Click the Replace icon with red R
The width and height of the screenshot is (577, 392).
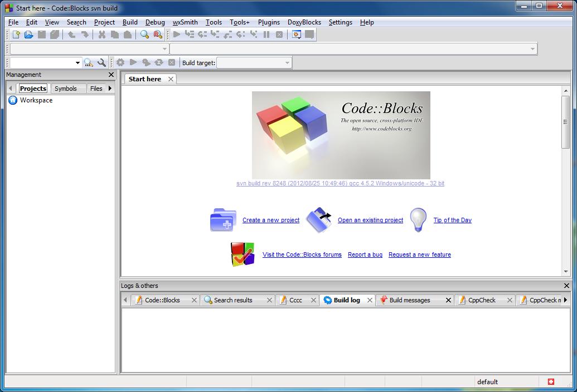[x=158, y=35]
